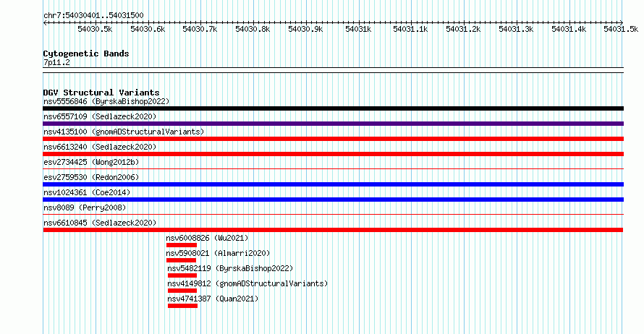The width and height of the screenshot is (644, 334).
Task: Select the blue nsv1024361 variant bar
Action: (x=333, y=200)
